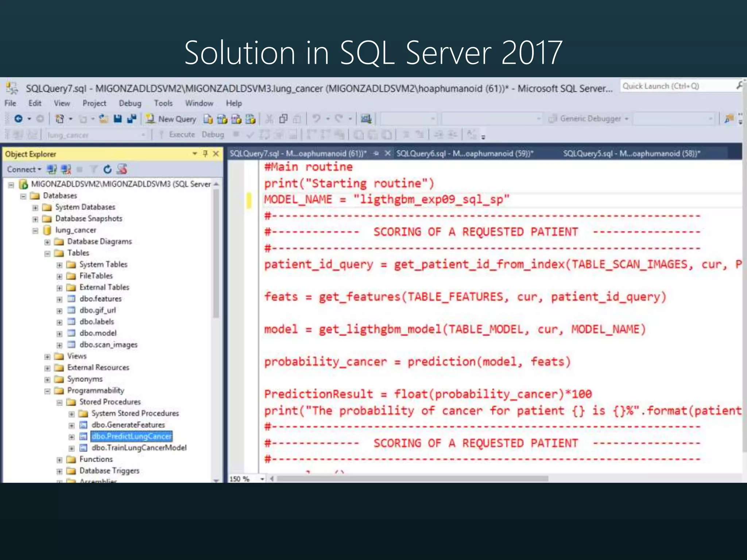
Task: Switch to the SQLQuery6.sql tab
Action: point(465,154)
